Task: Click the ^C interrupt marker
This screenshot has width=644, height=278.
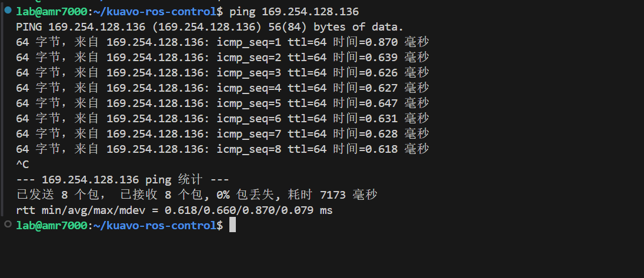Action: click(22, 165)
